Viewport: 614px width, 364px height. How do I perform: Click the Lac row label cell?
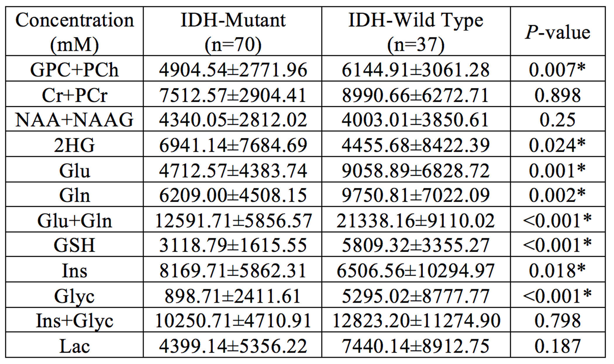click(x=74, y=346)
